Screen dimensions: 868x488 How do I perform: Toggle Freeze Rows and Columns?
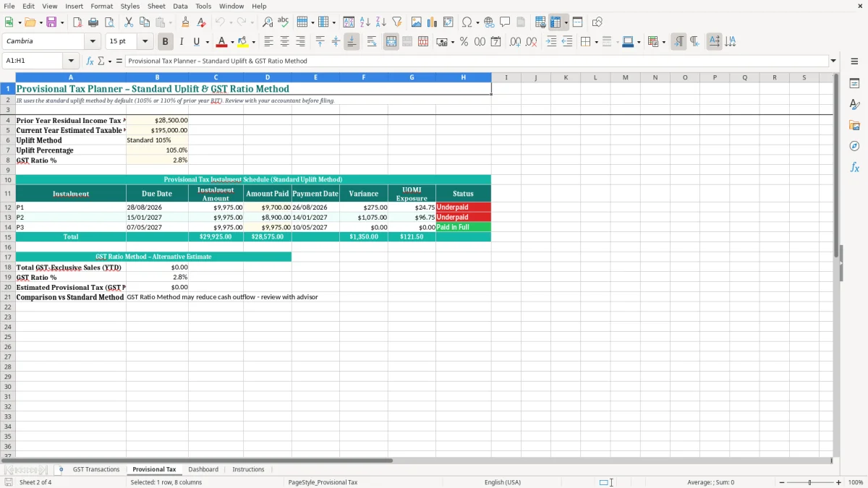coord(556,22)
